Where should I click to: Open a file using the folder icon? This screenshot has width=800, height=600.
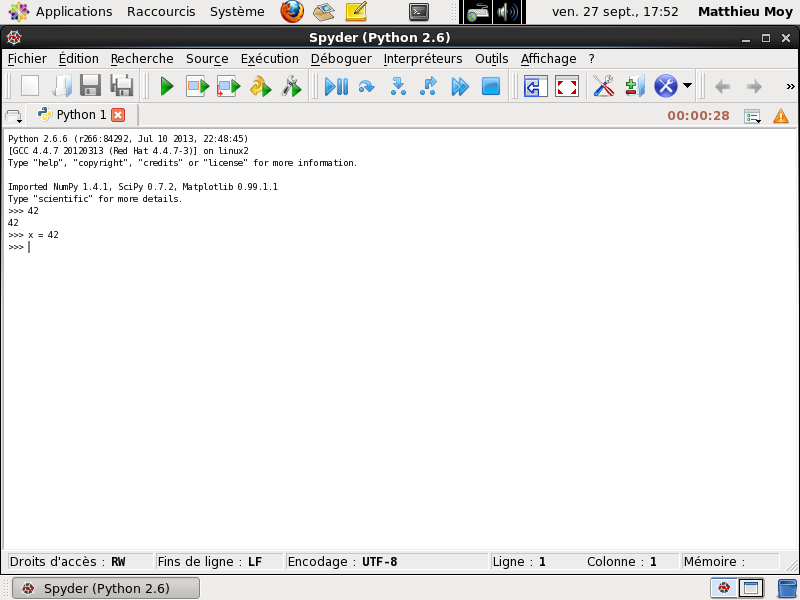click(x=61, y=86)
